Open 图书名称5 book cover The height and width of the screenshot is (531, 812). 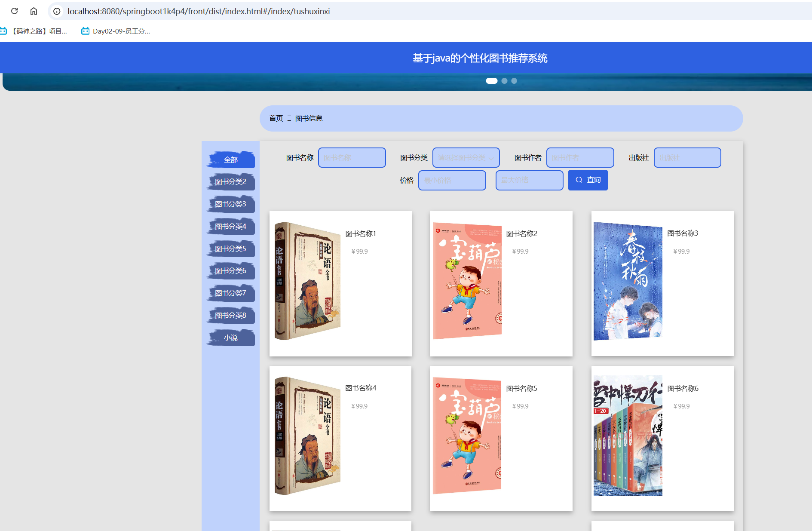pyautogui.click(x=467, y=436)
